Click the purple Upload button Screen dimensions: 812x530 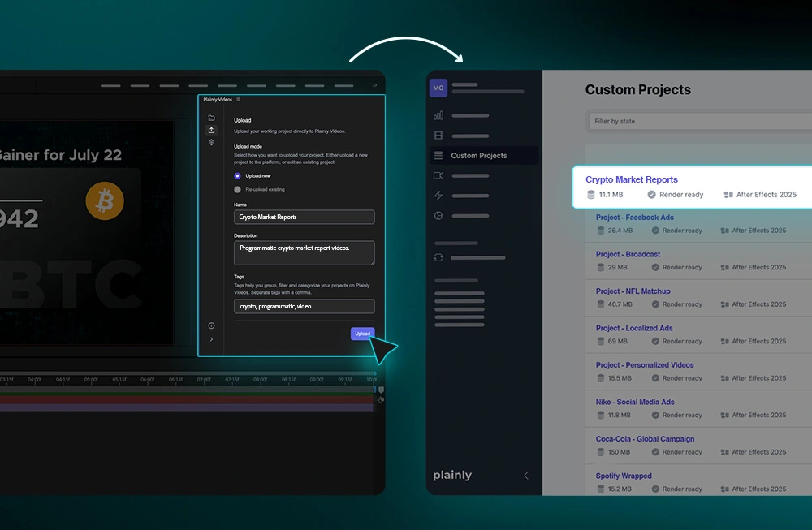[x=362, y=334]
